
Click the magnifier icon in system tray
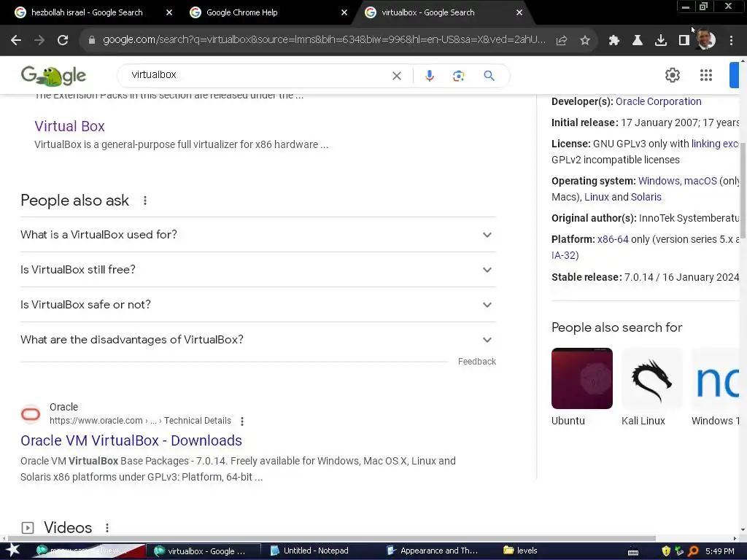point(693,551)
